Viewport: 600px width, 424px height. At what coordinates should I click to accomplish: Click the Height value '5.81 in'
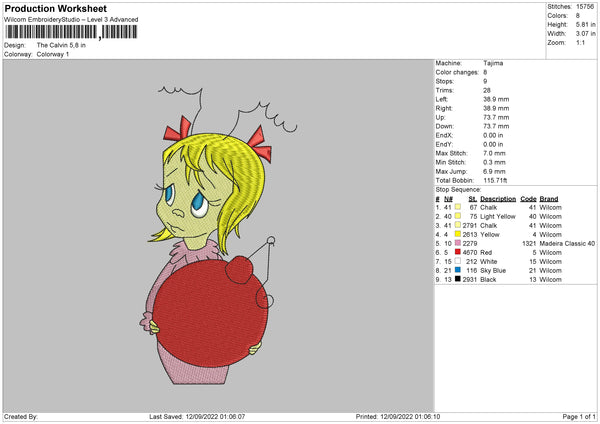pos(585,24)
